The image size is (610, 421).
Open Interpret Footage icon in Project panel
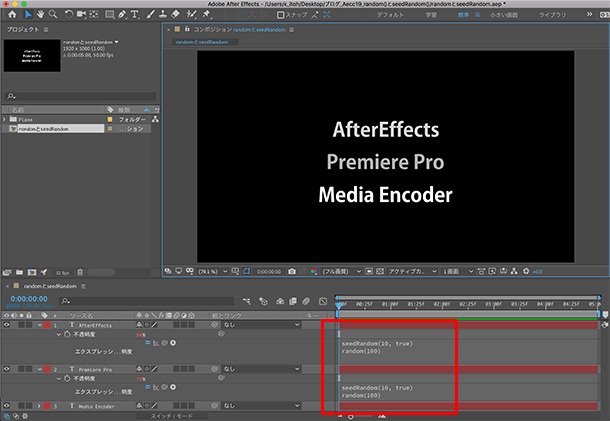(x=7, y=272)
